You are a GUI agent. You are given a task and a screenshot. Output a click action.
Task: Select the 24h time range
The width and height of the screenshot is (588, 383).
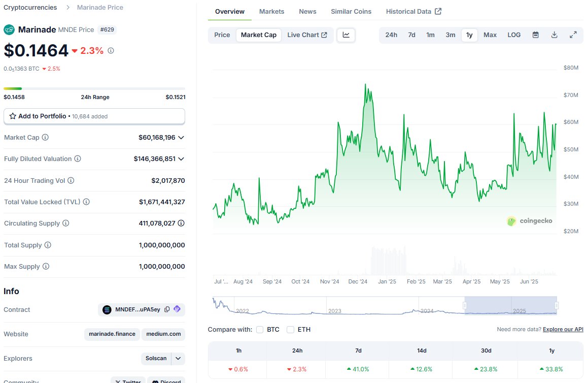[x=391, y=35]
